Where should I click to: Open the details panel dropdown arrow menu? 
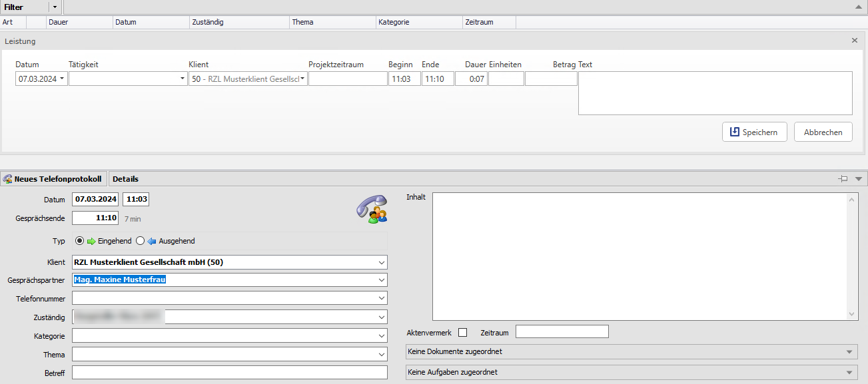click(x=858, y=178)
